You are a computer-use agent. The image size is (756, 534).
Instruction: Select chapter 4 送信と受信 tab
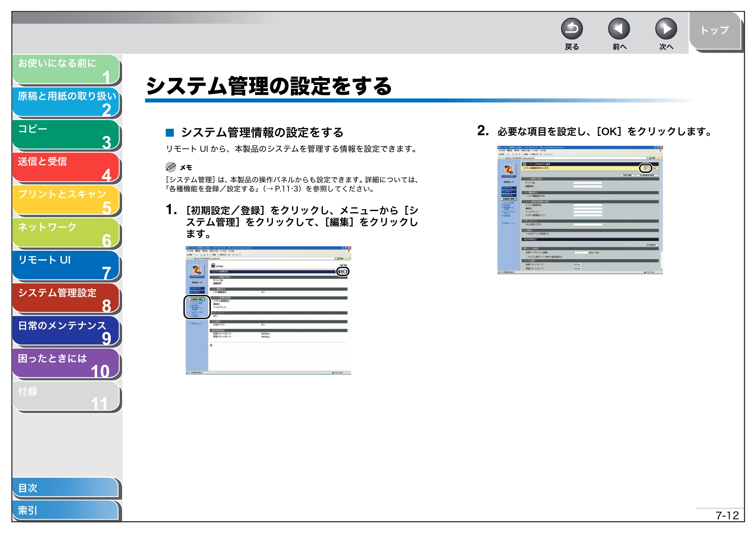(x=66, y=168)
